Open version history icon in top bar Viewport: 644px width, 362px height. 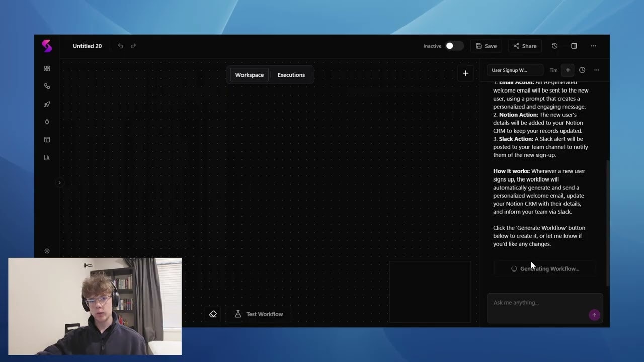(554, 46)
